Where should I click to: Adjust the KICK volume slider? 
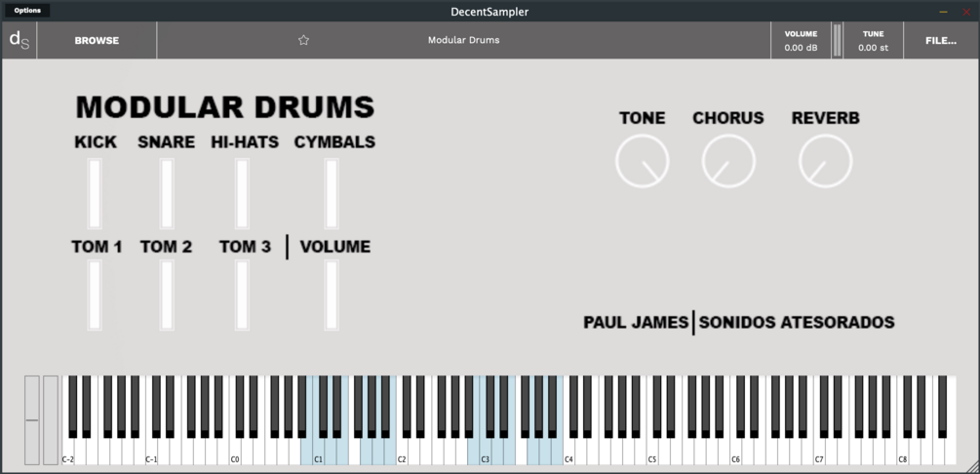[x=95, y=193]
